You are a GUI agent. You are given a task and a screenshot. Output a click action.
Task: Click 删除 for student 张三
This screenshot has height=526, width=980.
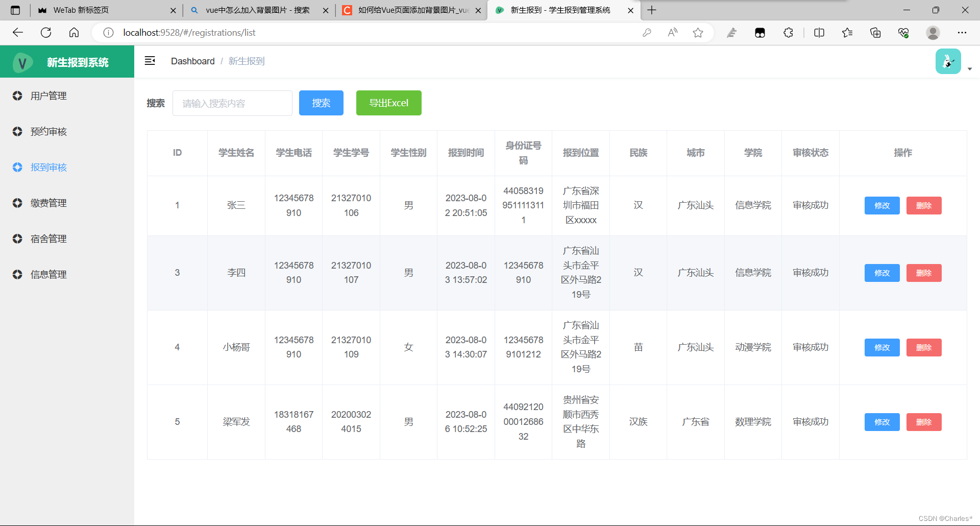coord(924,205)
